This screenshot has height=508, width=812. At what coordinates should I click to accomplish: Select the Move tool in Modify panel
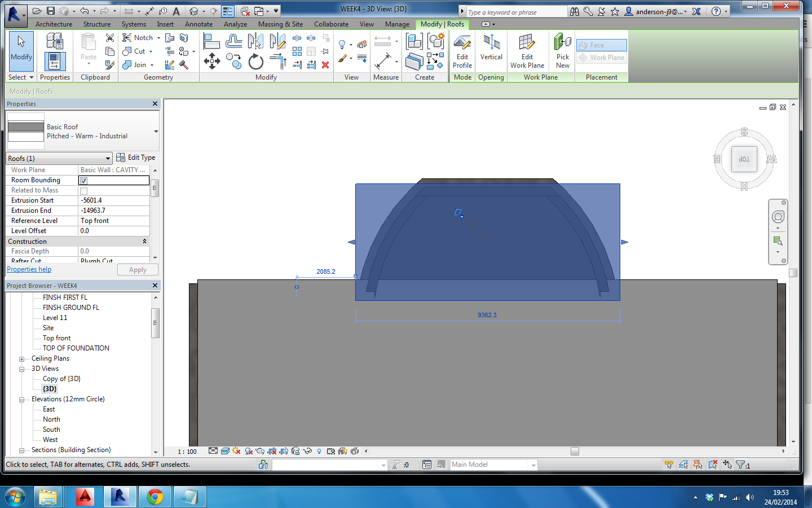(212, 61)
